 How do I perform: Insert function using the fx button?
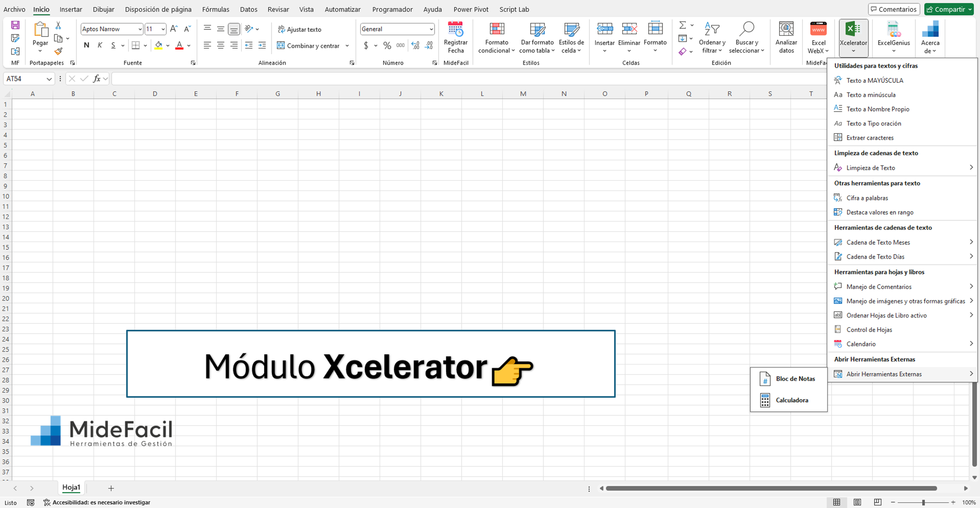tap(97, 78)
